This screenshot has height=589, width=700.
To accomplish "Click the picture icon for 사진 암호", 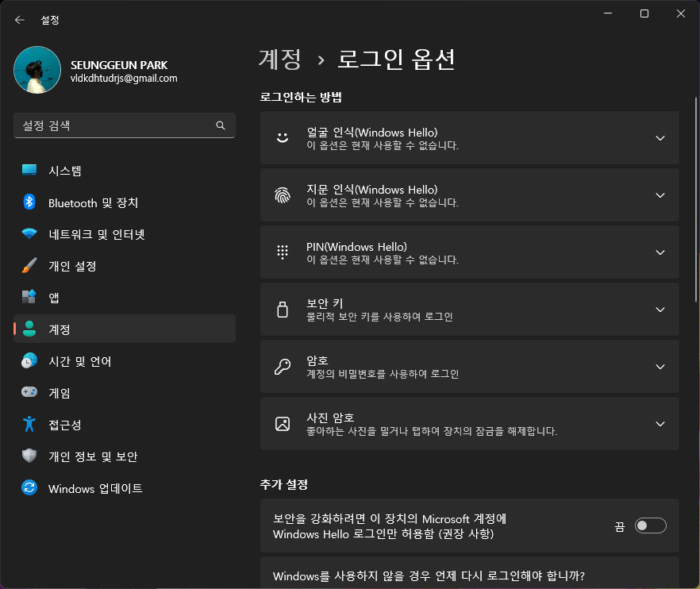I will [283, 424].
